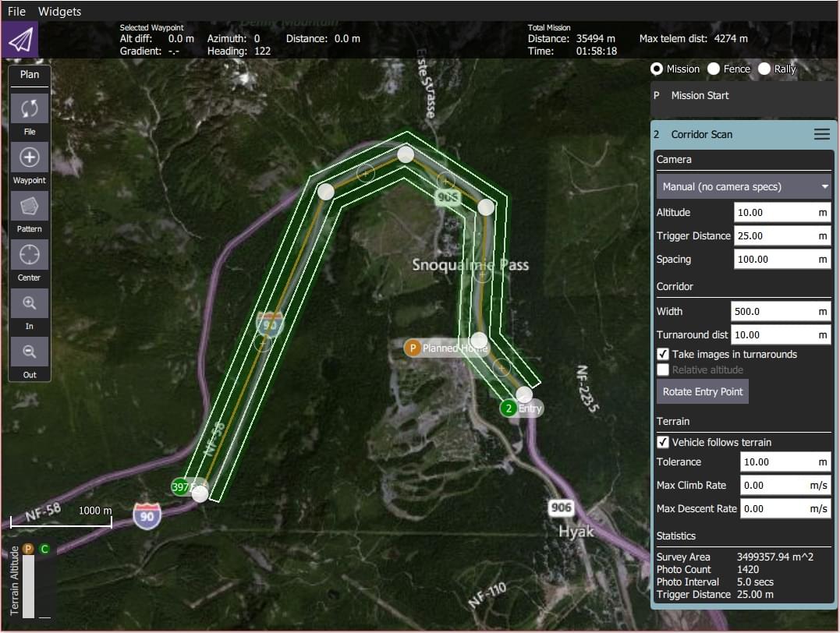Uncheck Take images in turnarounds
This screenshot has width=840, height=633.
click(663, 354)
